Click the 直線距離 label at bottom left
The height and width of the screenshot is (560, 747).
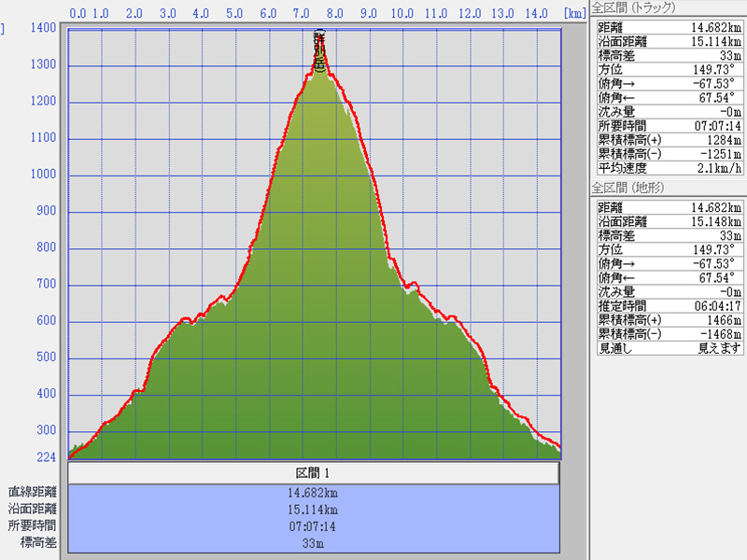[x=33, y=493]
